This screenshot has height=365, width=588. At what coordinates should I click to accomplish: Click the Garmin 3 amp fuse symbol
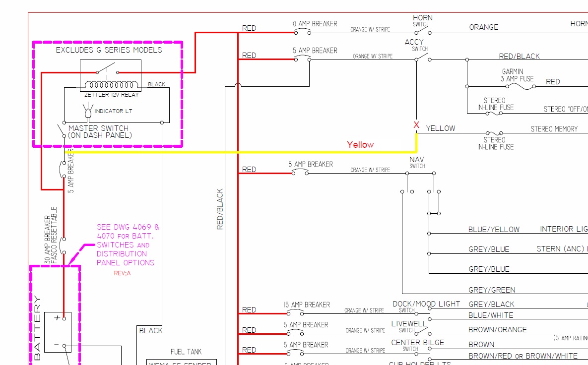[520, 86]
